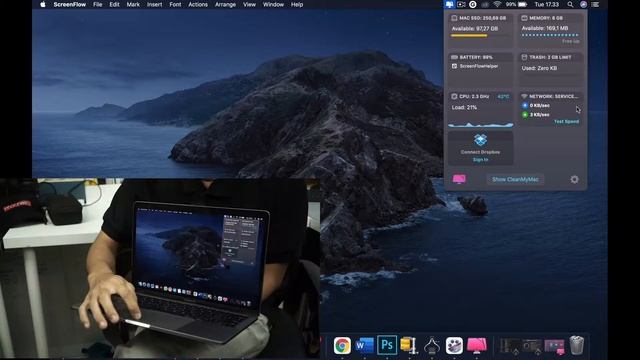This screenshot has height=360, width=640.
Task: Click the dotted memory usage bar
Action: tap(550, 35)
